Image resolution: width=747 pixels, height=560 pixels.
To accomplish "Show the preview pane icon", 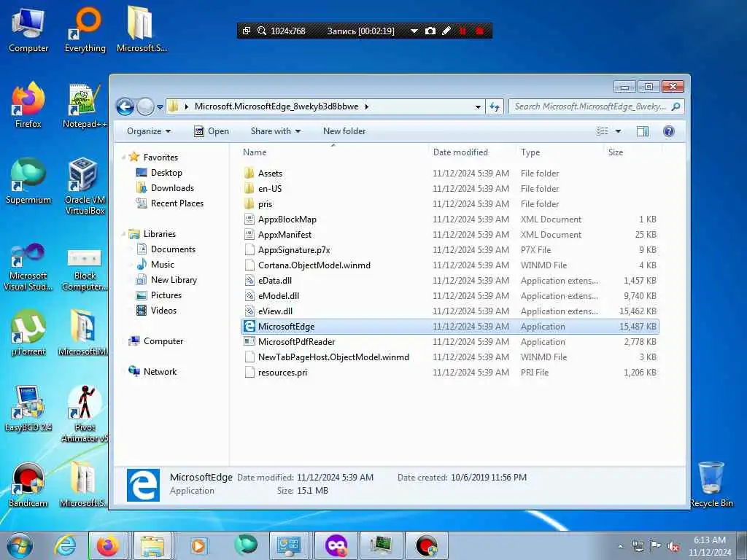I will [643, 131].
